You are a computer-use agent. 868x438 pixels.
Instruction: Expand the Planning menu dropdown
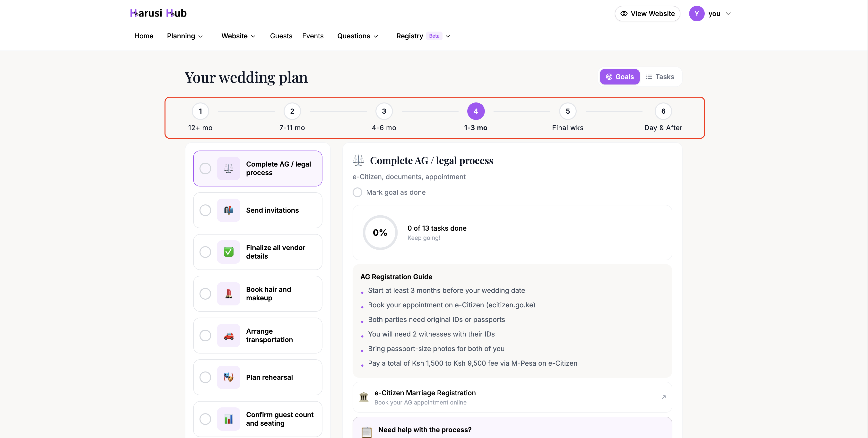(185, 36)
